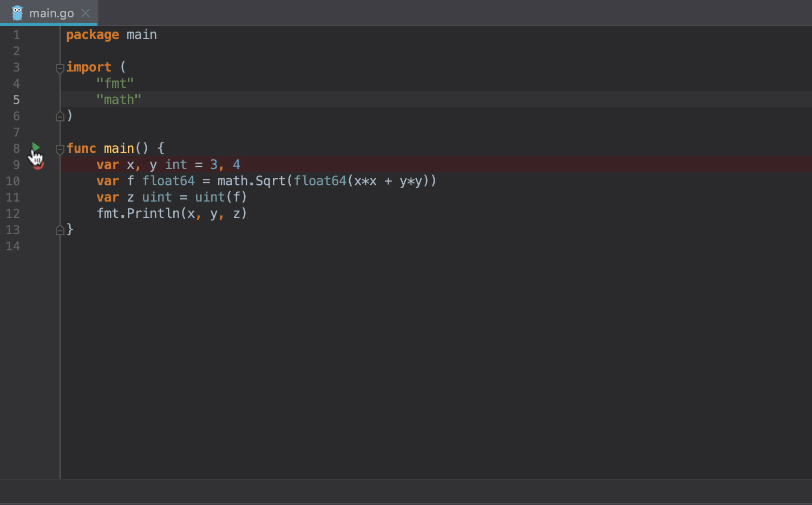Click line number 5 in gutter
This screenshot has width=812, height=505.
click(x=16, y=100)
